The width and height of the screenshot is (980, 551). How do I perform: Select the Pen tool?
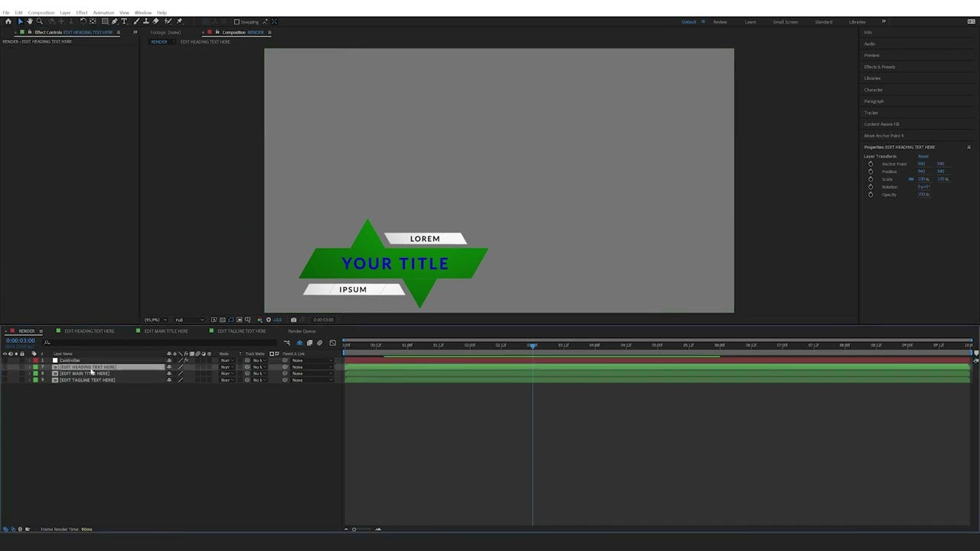(115, 21)
